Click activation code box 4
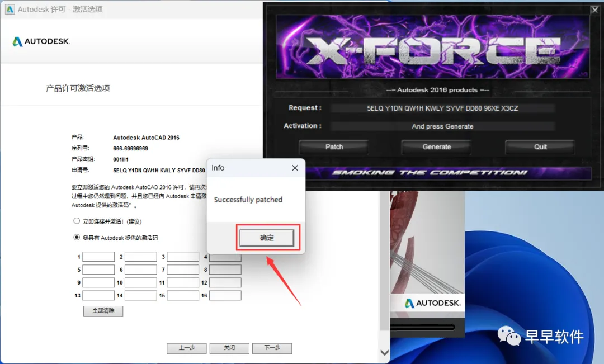 pyautogui.click(x=225, y=257)
